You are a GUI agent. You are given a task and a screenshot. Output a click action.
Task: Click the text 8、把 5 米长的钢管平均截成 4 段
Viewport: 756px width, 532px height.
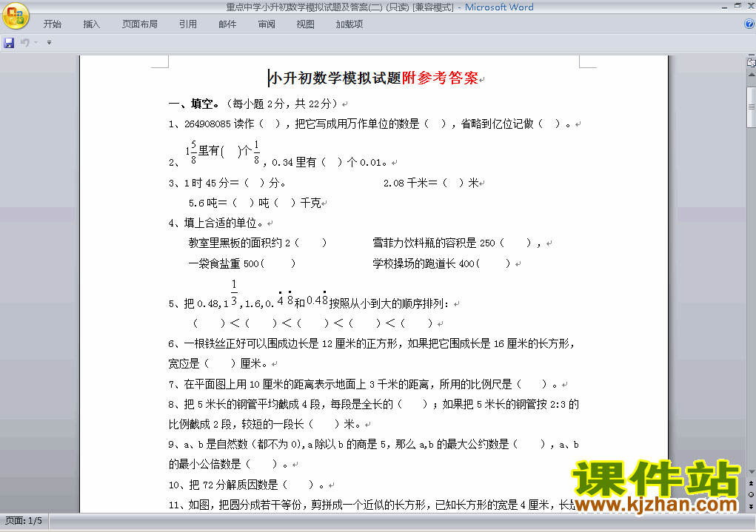244,404
